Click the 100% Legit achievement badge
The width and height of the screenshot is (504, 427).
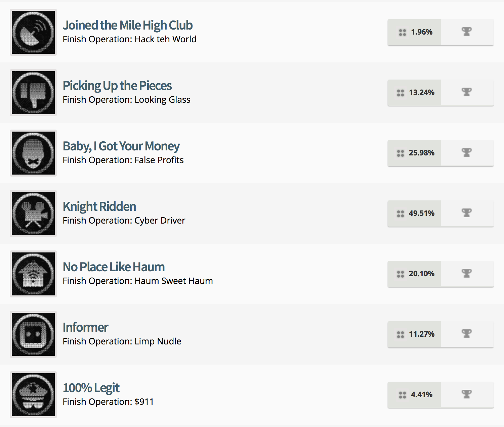[33, 395]
